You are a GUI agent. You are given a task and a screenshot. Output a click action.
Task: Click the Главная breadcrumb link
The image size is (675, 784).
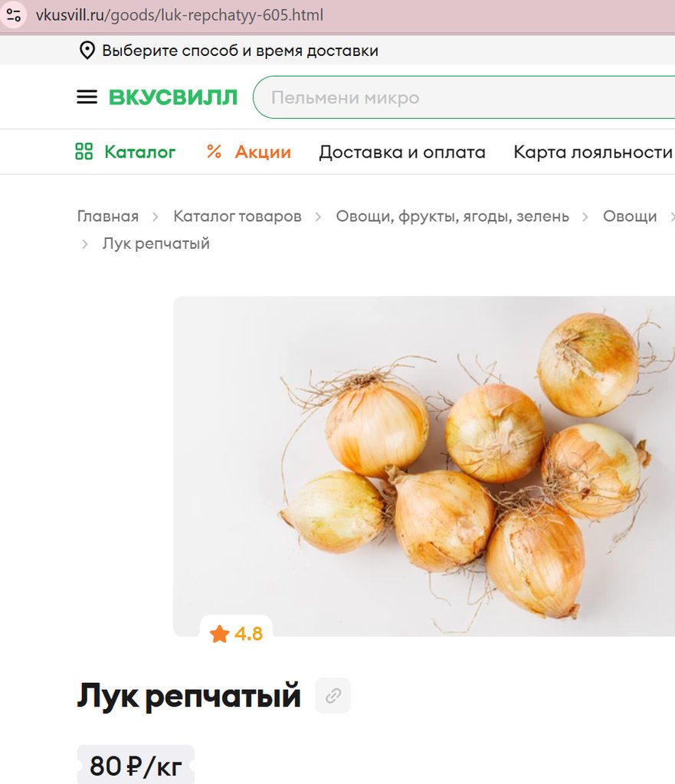tap(107, 216)
